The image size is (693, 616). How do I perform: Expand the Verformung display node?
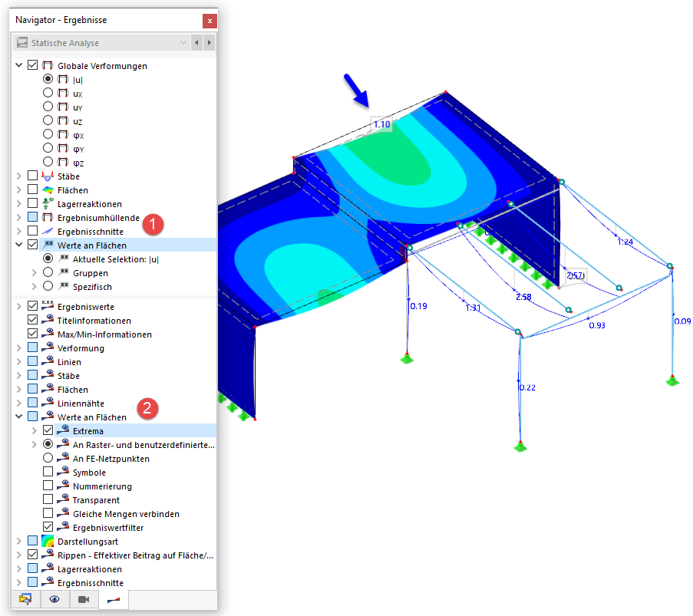(18, 348)
